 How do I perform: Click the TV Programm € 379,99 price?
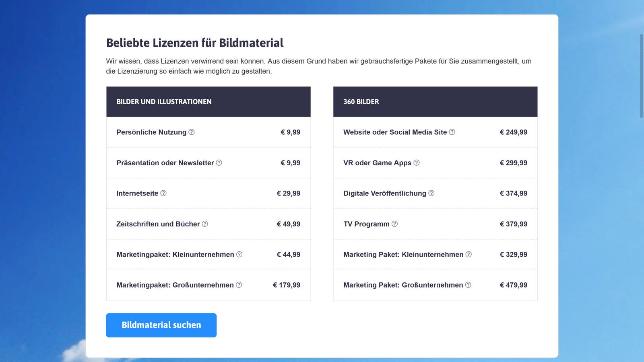(x=514, y=224)
